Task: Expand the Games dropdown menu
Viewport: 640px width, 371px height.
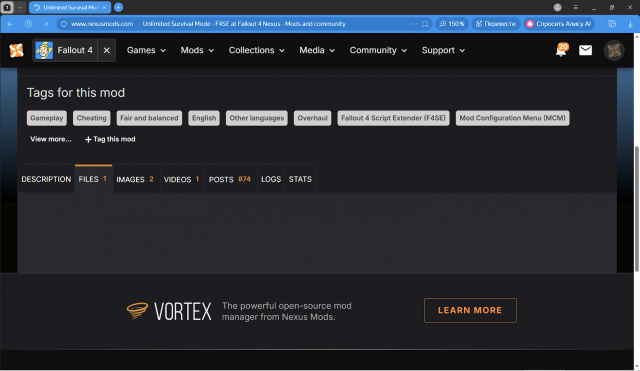Action: (146, 50)
